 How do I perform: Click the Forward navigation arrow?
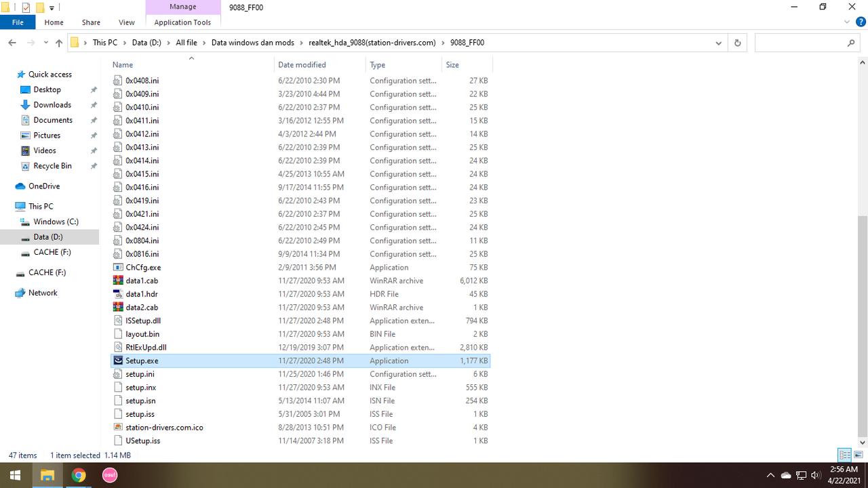tap(30, 43)
